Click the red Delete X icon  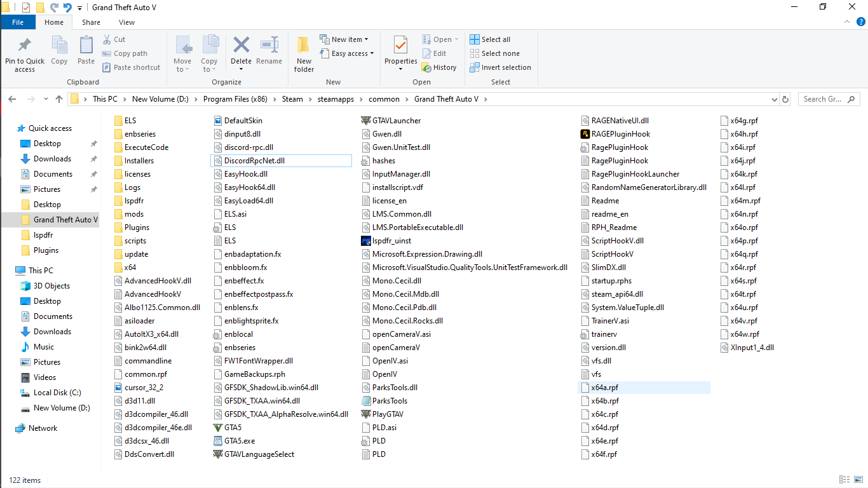pos(241,45)
